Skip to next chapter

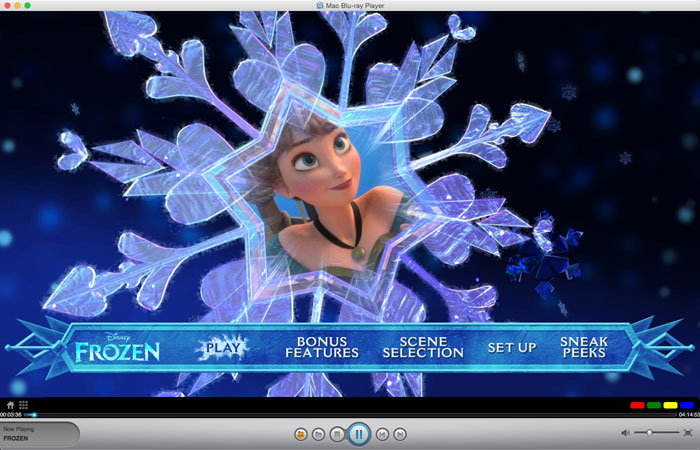pos(400,434)
